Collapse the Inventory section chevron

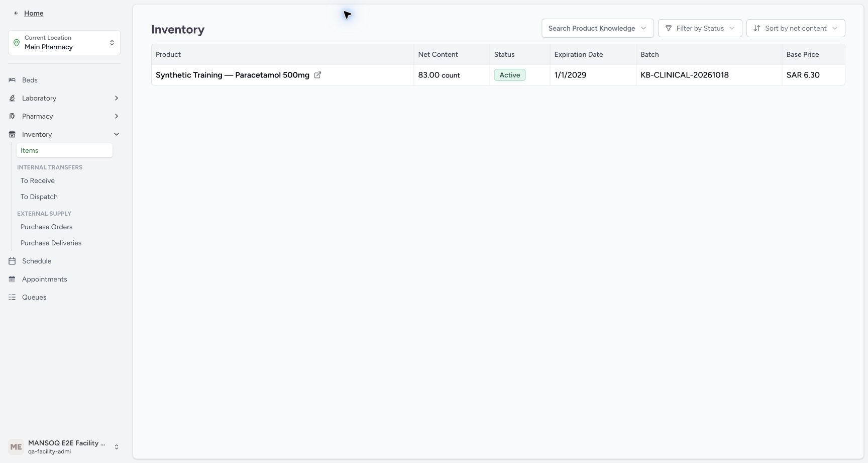point(117,134)
